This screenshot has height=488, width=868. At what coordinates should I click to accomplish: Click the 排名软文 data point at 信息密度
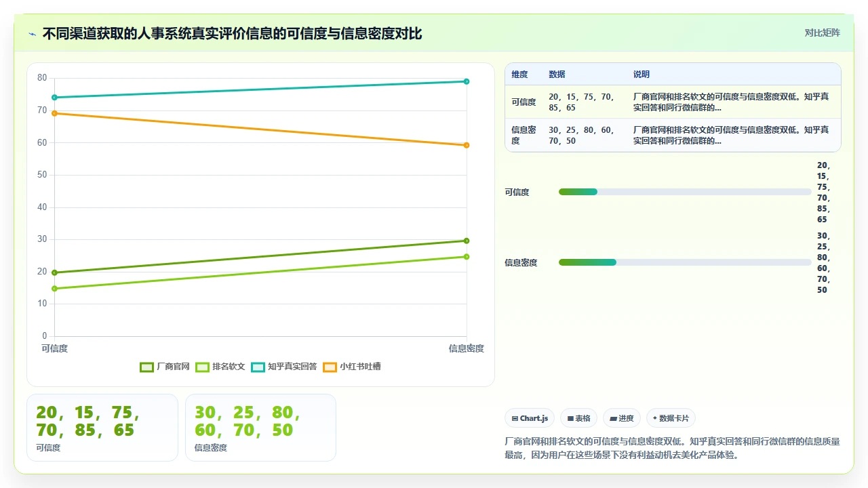[x=467, y=256]
